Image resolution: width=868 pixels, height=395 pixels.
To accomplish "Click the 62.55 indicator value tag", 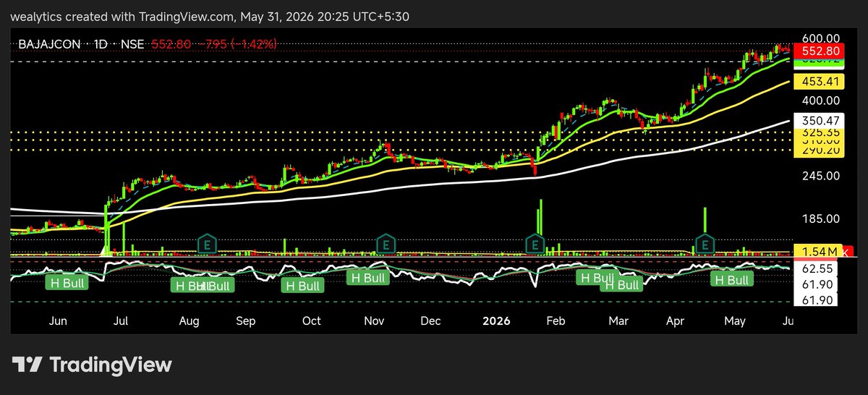I will pos(817,268).
